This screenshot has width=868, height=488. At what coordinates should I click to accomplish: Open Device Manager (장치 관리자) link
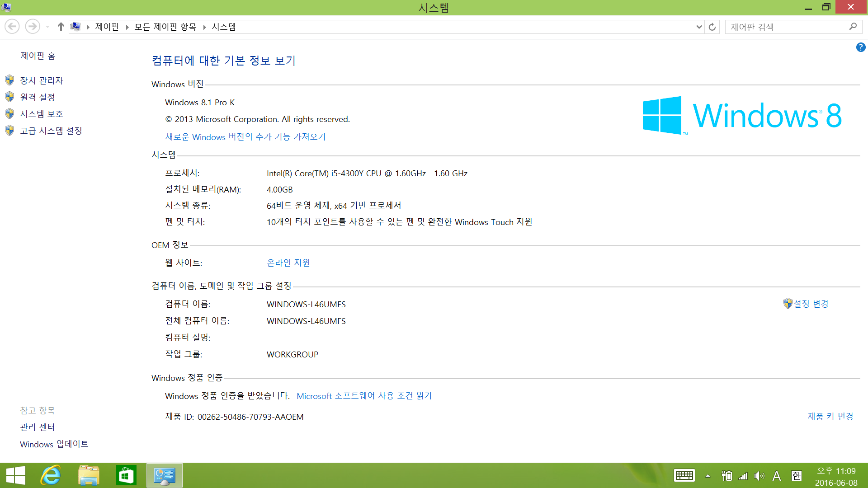[41, 80]
